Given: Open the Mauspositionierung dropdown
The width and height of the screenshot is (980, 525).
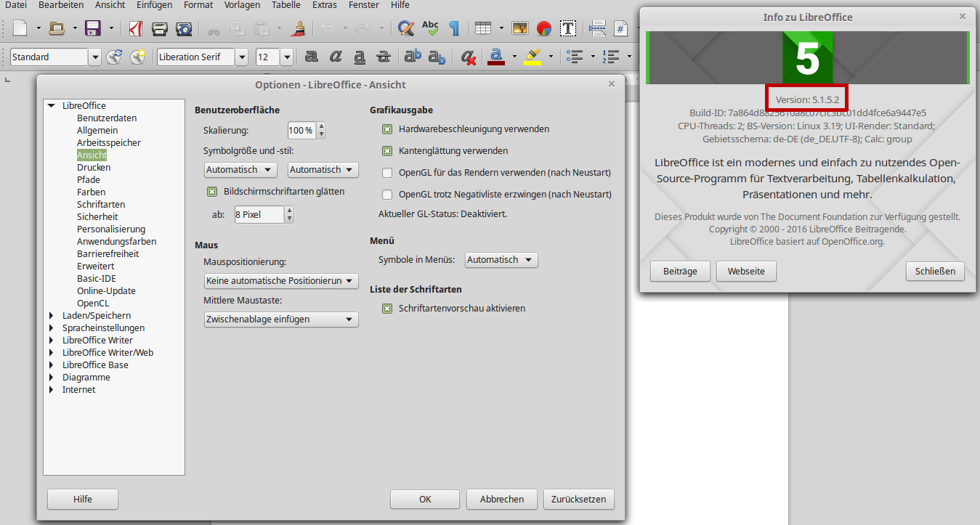Looking at the screenshot, I should [x=281, y=280].
